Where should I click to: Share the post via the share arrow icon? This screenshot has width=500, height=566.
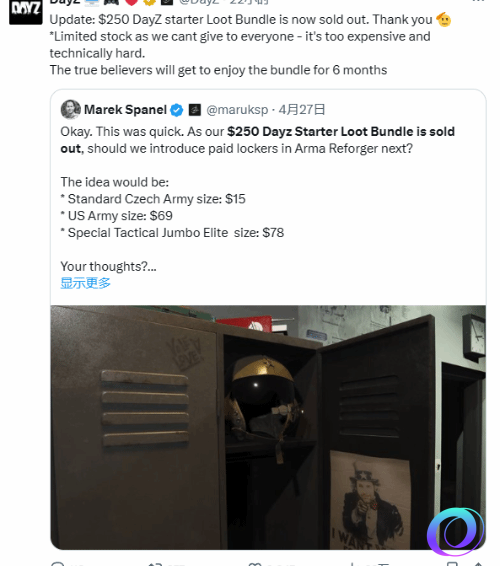tap(479, 564)
